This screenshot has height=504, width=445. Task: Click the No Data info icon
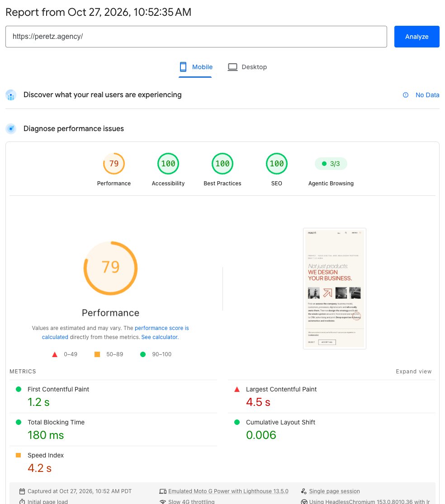pyautogui.click(x=406, y=95)
